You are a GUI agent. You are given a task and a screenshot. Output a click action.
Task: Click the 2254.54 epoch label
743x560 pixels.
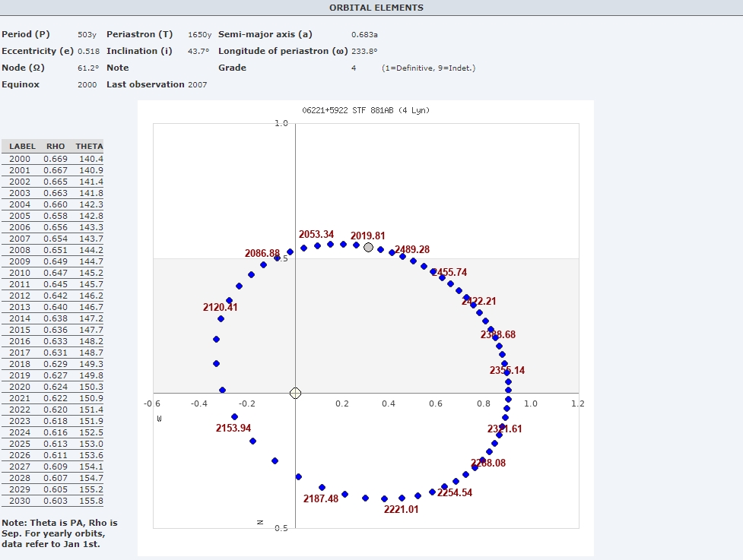pyautogui.click(x=454, y=492)
